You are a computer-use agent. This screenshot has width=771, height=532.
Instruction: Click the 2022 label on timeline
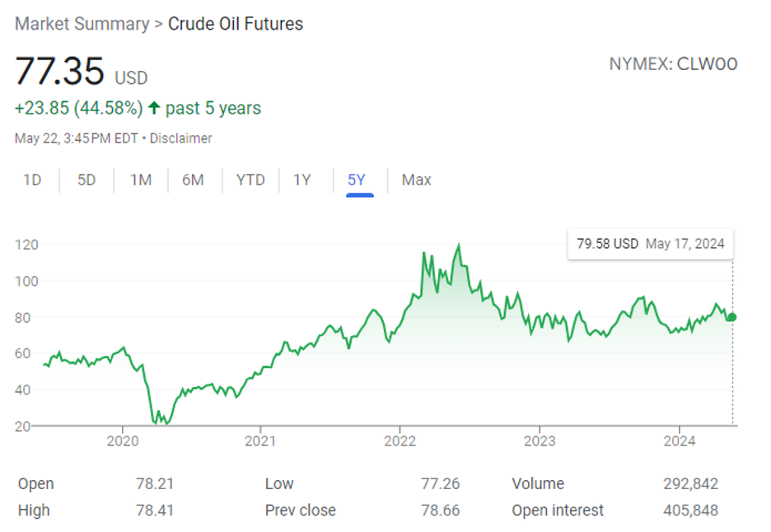tap(400, 440)
